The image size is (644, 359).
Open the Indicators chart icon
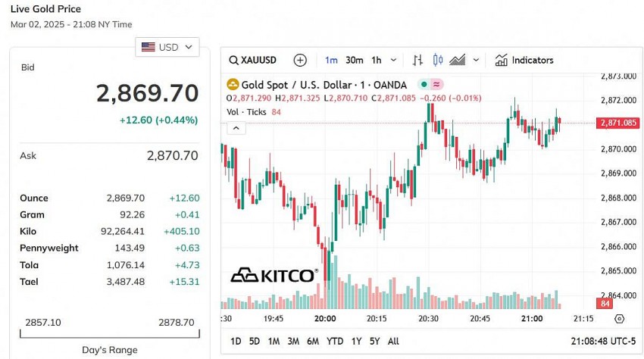[x=502, y=61]
